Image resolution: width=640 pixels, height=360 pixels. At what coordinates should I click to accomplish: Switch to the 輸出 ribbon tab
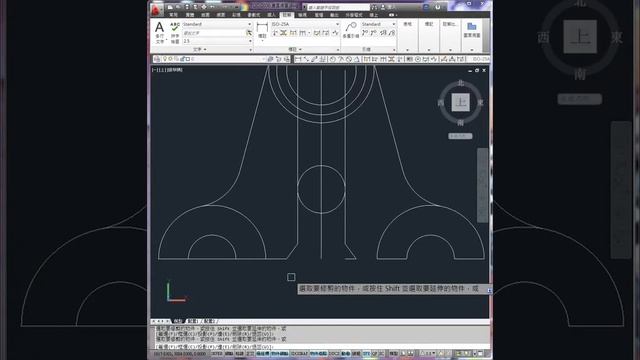tap(334, 15)
